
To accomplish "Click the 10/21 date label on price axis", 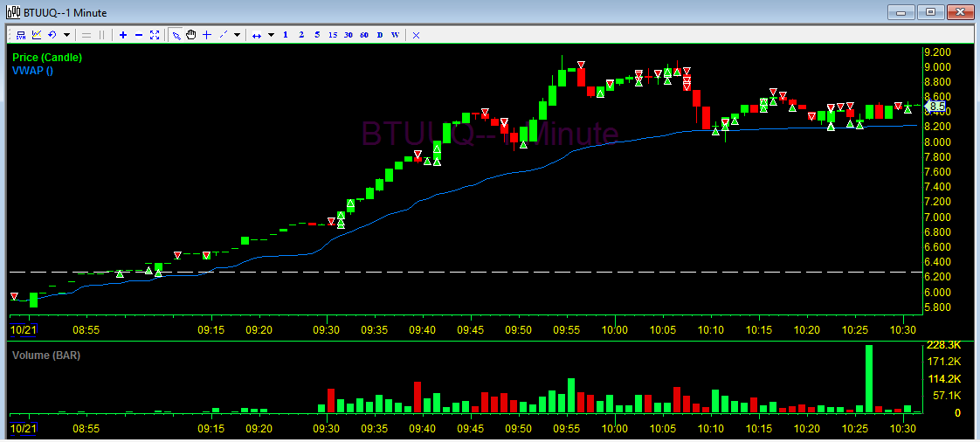I will click(23, 329).
